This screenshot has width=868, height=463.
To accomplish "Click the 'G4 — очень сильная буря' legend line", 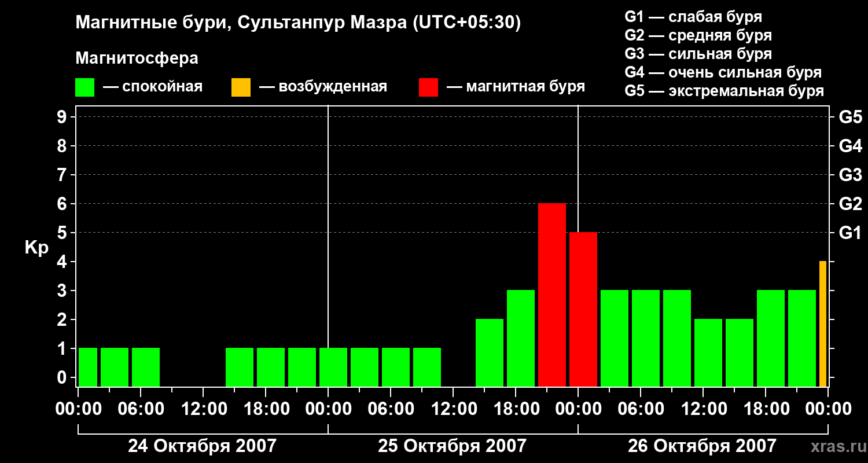I will point(723,72).
